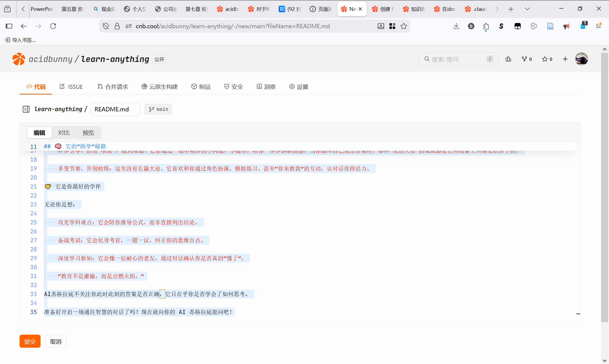Toggle tracking protection shield in address bar
Image resolution: width=609 pixels, height=364 pixels.
click(106, 26)
